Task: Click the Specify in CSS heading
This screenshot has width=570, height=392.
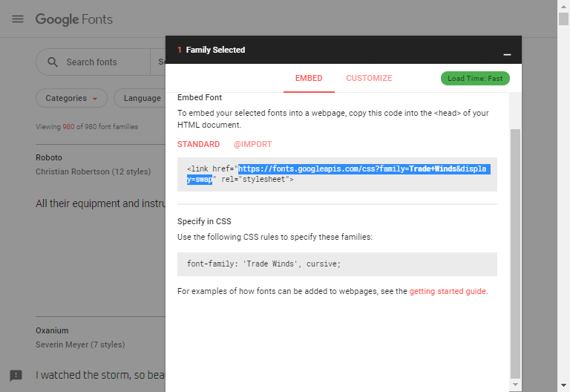Action: [204, 221]
